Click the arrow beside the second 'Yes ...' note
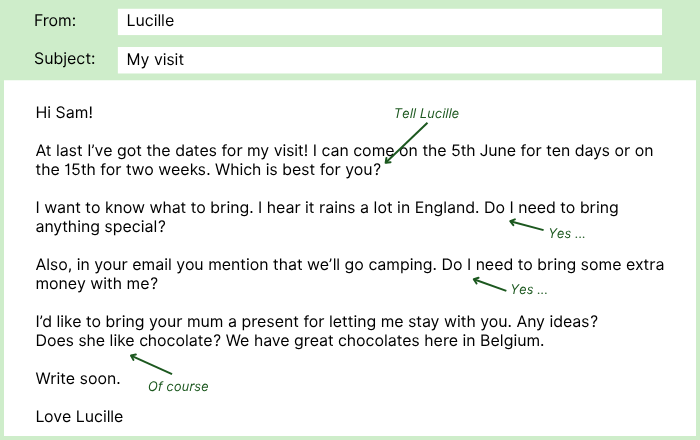 (x=489, y=283)
